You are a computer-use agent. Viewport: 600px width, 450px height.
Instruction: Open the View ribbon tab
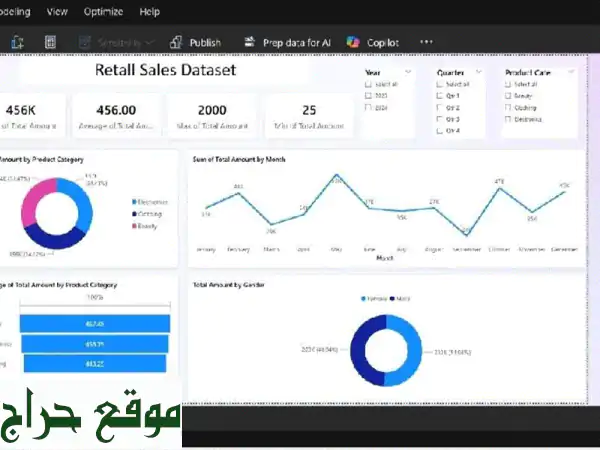click(x=57, y=12)
